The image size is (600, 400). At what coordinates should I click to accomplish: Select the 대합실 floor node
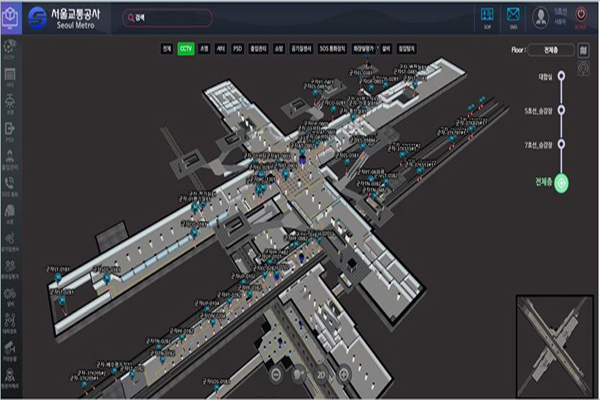[561, 74]
